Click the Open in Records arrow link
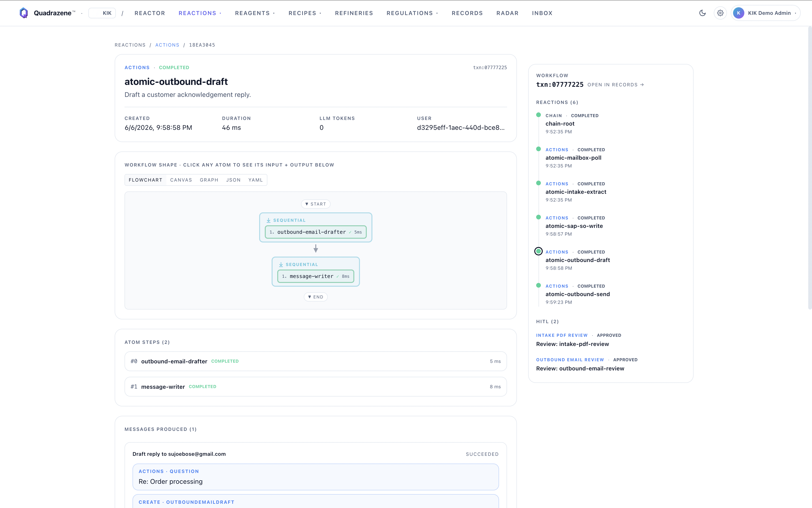 615,85
